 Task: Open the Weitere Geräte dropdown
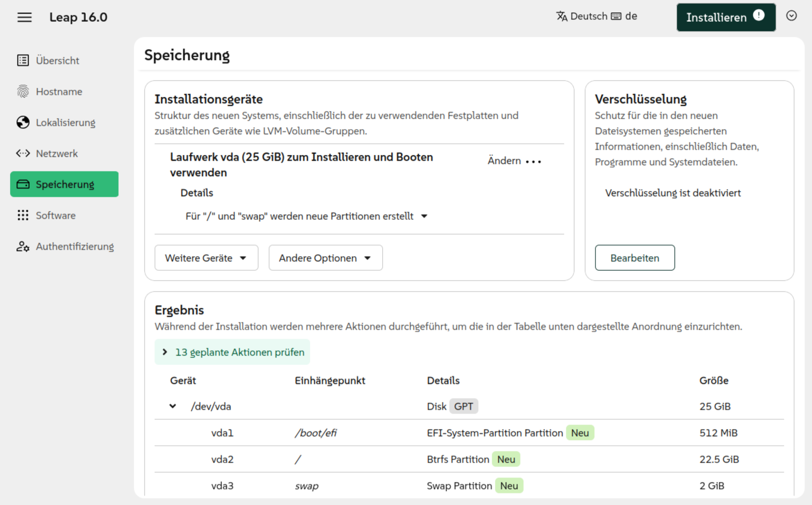206,258
